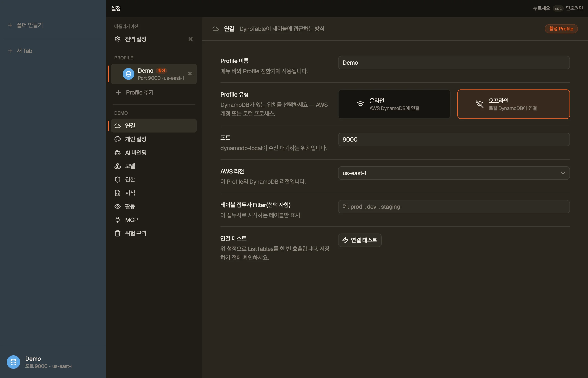This screenshot has width=588, height=378.
Task: Click the 테이블 접두사 Filter input field
Action: pos(454,207)
